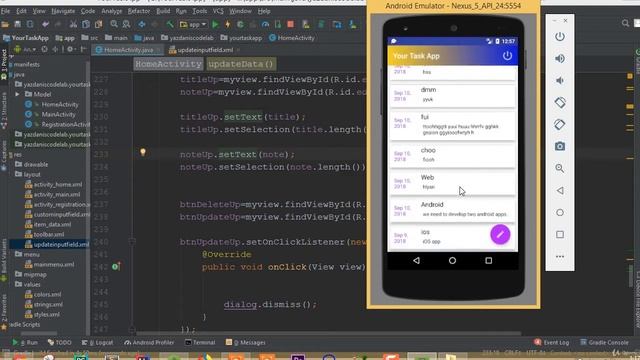Viewport: 640px width, 360px height.
Task: Click the emulator sidebar back triangle
Action: click(x=560, y=191)
